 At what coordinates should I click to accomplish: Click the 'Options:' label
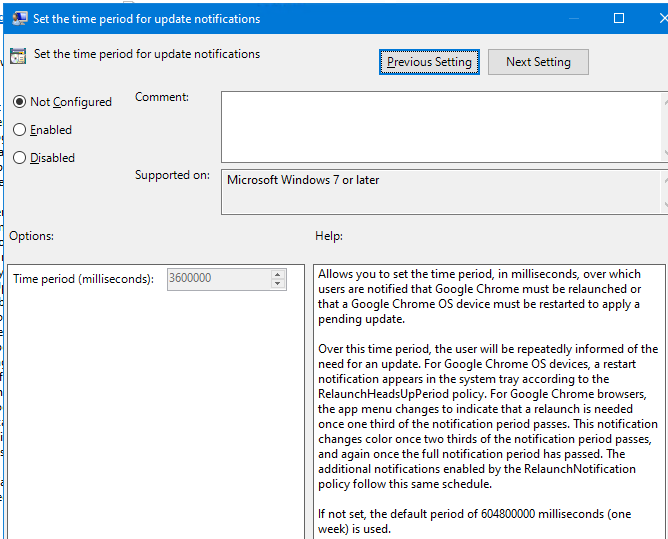[32, 236]
